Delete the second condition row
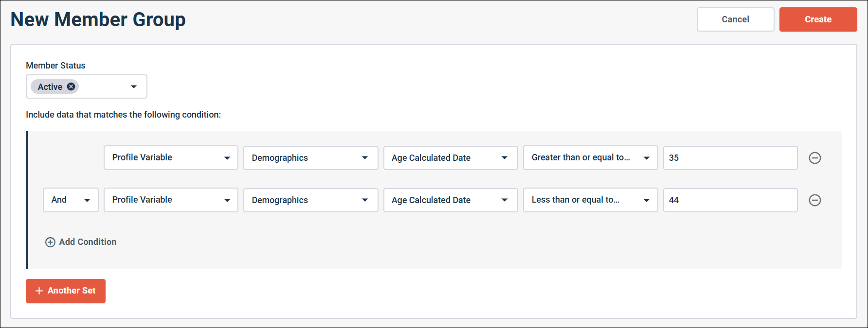 click(x=814, y=200)
